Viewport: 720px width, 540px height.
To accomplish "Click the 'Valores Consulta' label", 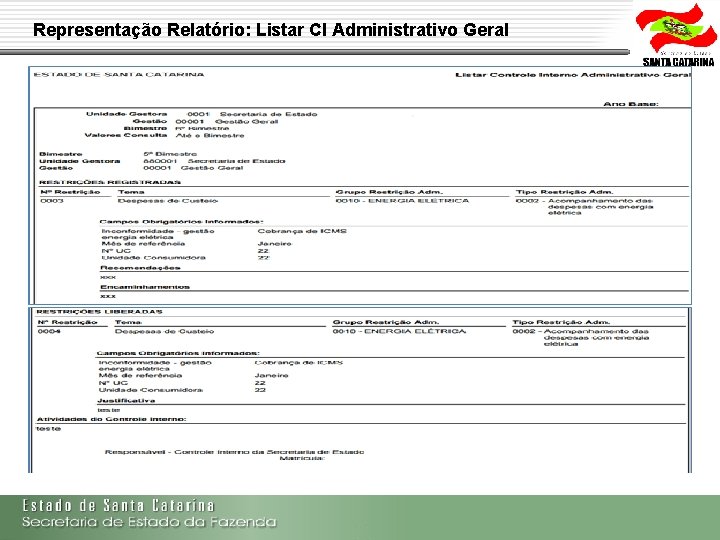I will (x=126, y=135).
